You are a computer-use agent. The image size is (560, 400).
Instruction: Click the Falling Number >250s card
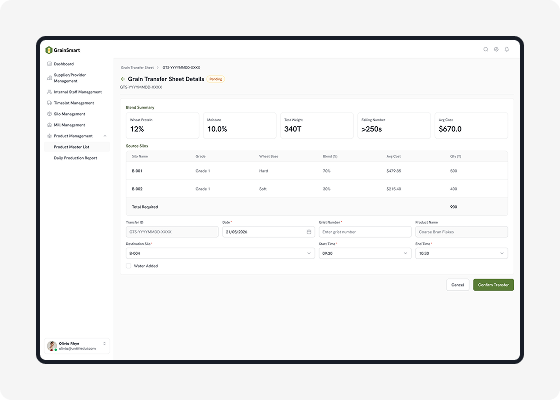click(394, 125)
